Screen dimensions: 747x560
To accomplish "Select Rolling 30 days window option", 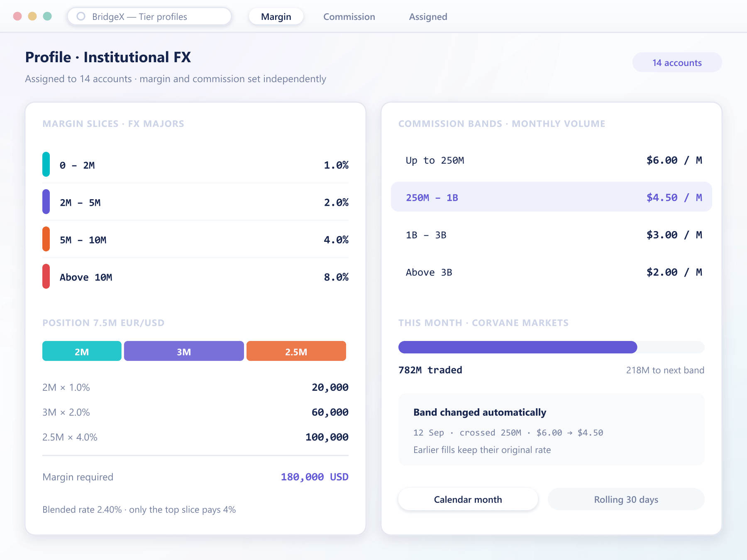I will coord(626,499).
